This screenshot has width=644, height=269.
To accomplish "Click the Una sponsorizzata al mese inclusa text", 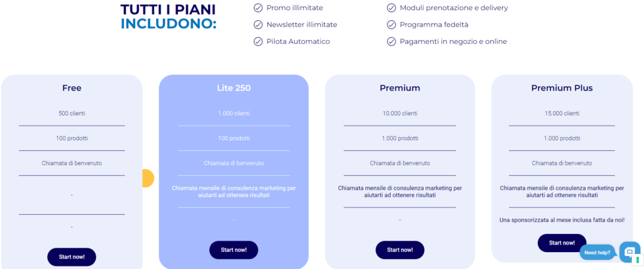I will [562, 220].
